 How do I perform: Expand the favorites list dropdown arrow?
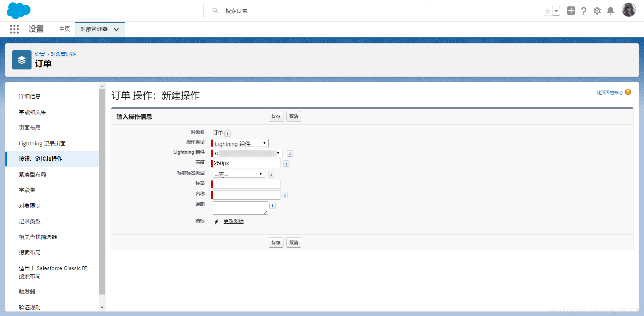556,11
